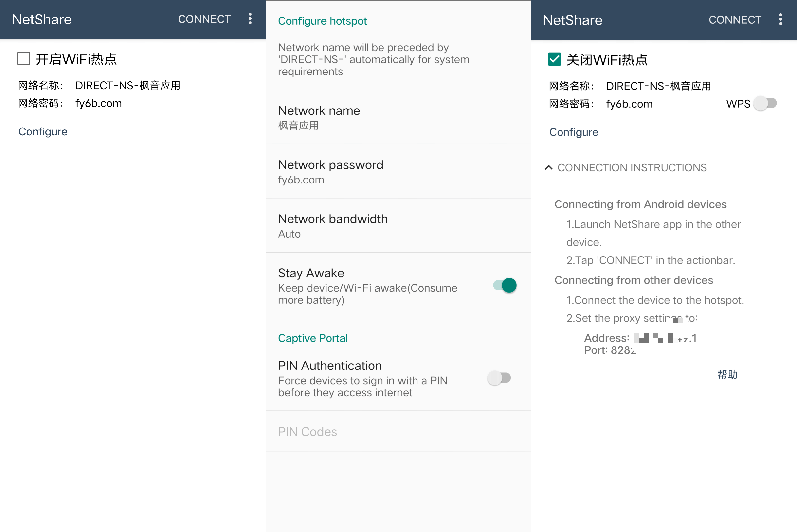
Task: Tap the DIRECT-NS- prefix notice text
Action: click(374, 59)
